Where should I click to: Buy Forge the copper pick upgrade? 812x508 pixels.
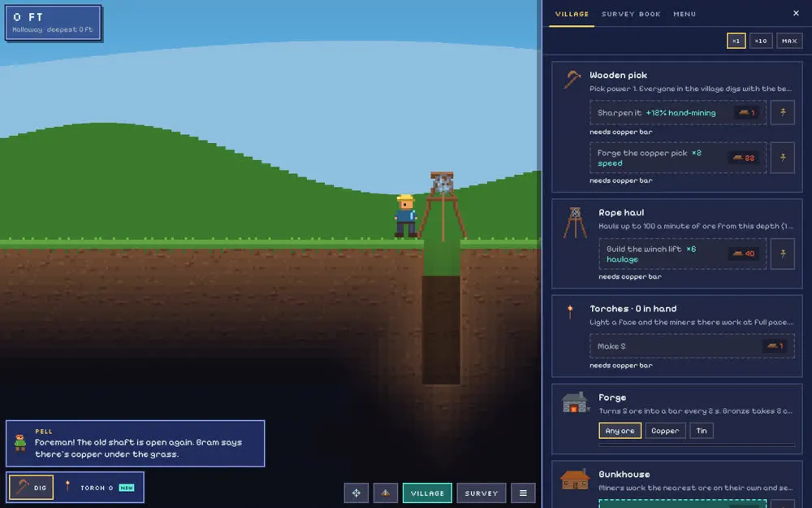678,158
